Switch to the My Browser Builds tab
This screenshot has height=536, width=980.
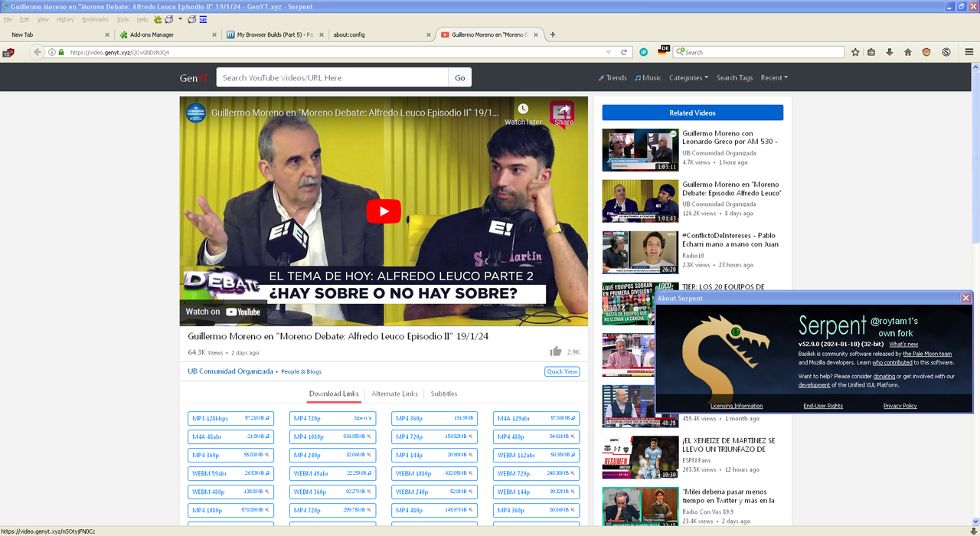274,34
